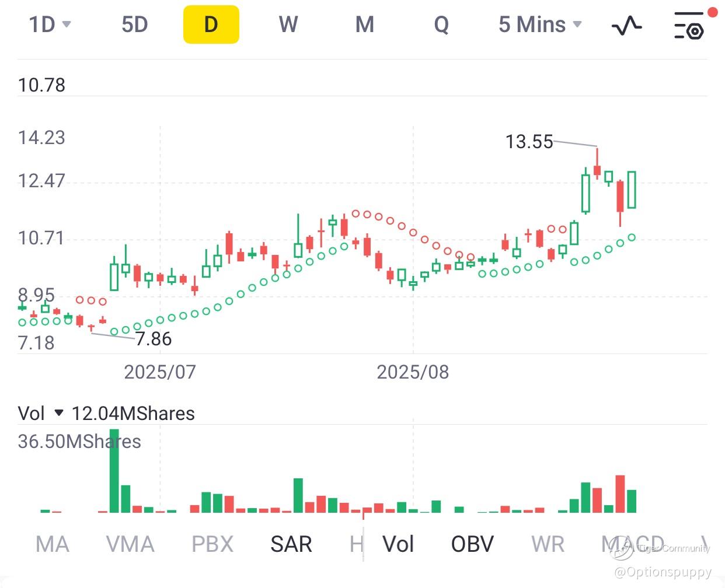Expand the 1D timeframe dropdown
This screenshot has width=725, height=588.
click(50, 24)
